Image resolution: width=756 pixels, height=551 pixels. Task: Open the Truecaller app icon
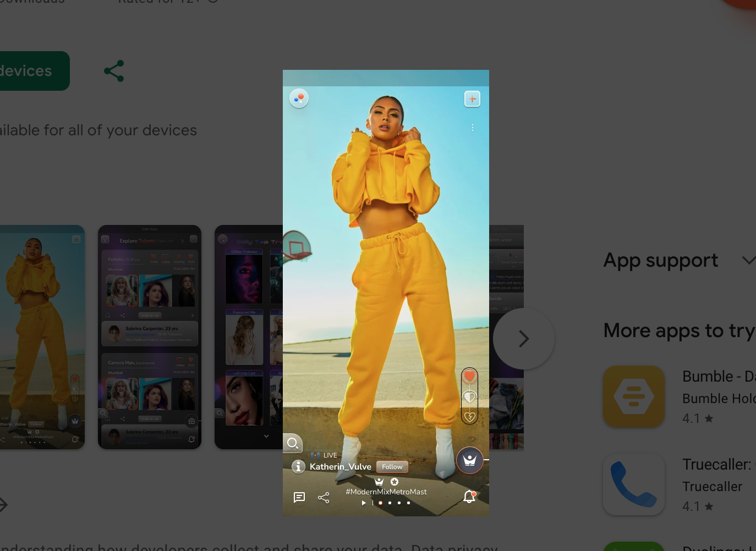click(x=633, y=484)
